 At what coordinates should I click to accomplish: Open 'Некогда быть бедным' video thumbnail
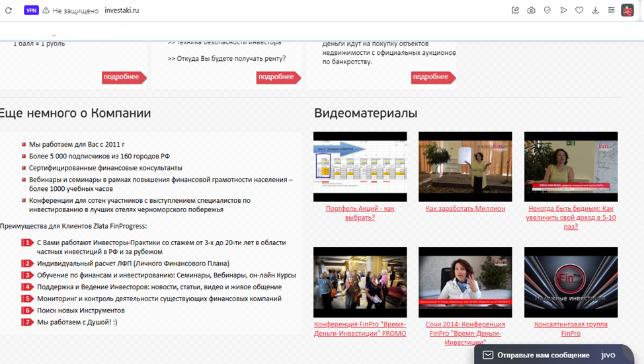[571, 166]
